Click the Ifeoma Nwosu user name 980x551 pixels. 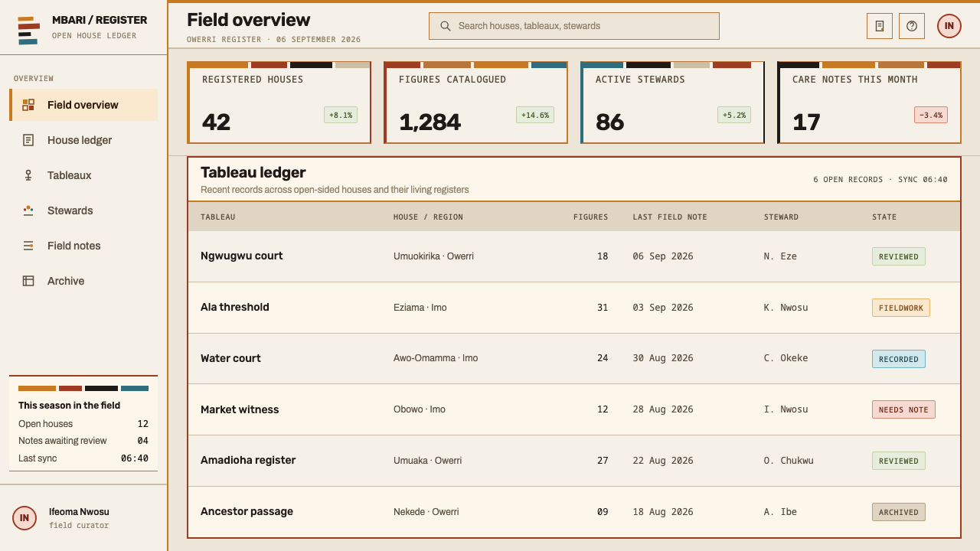79,512
